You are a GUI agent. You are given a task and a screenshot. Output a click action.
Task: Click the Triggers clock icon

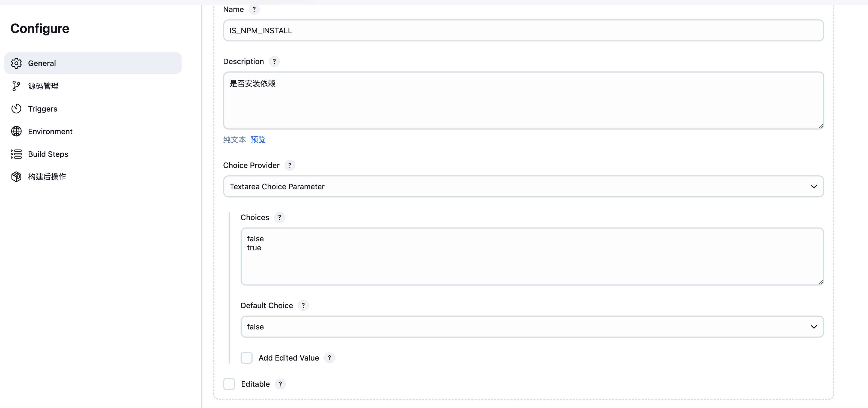[16, 109]
